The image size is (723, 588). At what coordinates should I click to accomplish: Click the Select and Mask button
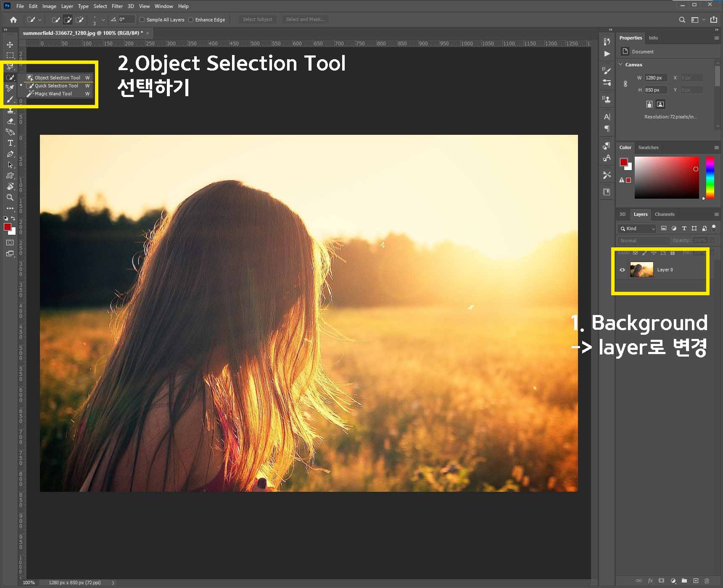305,19
